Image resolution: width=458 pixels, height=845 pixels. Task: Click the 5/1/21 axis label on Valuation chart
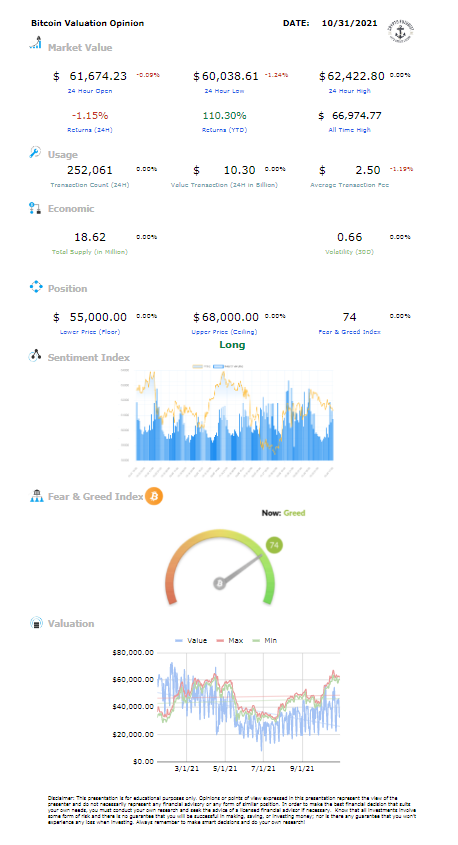click(x=225, y=768)
